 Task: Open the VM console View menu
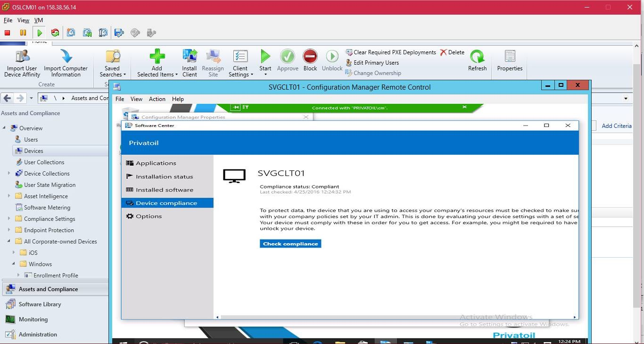(23, 20)
